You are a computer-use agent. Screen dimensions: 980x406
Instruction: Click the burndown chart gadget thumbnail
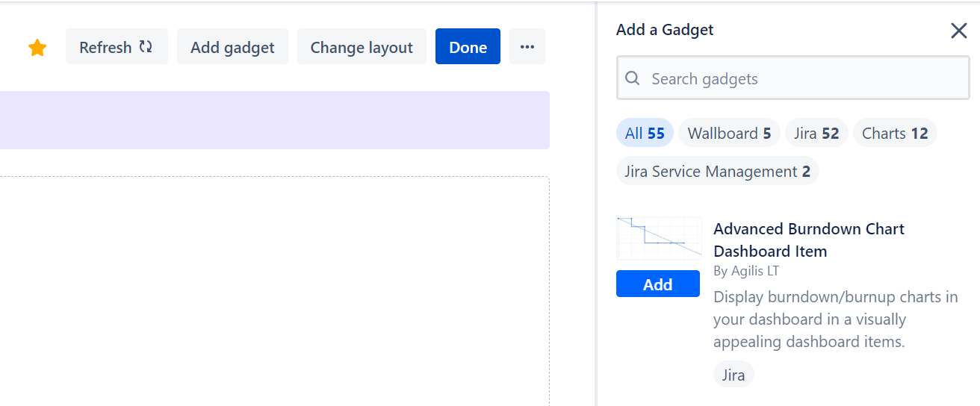(x=659, y=238)
